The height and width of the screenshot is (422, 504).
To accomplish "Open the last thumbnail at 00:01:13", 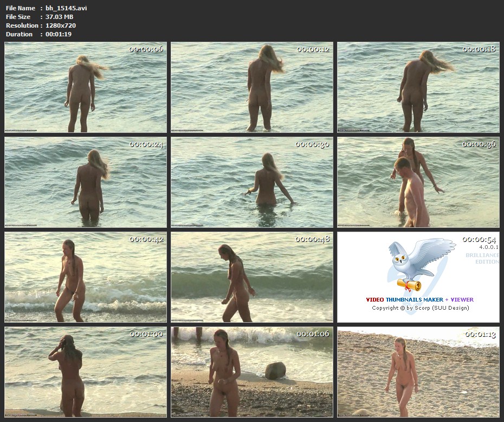I will tap(418, 372).
